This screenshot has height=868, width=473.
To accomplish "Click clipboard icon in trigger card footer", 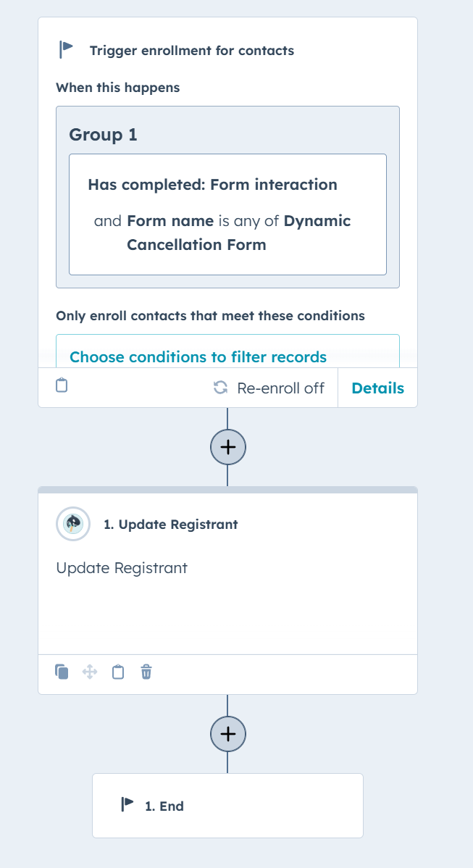I will point(62,385).
